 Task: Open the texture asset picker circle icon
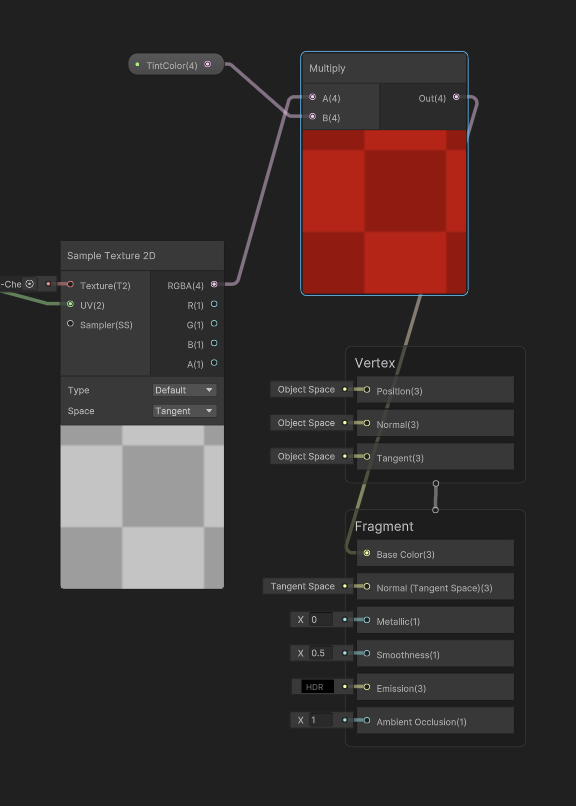point(30,284)
